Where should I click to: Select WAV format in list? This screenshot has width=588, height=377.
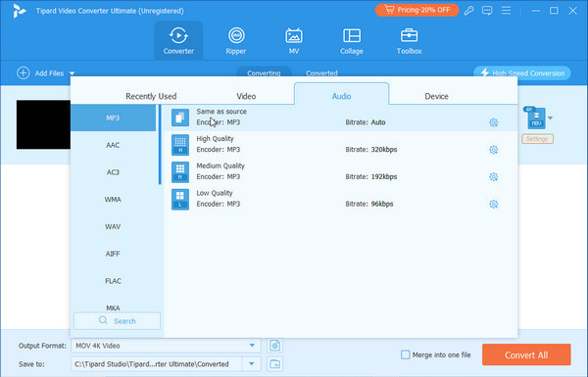tap(113, 227)
